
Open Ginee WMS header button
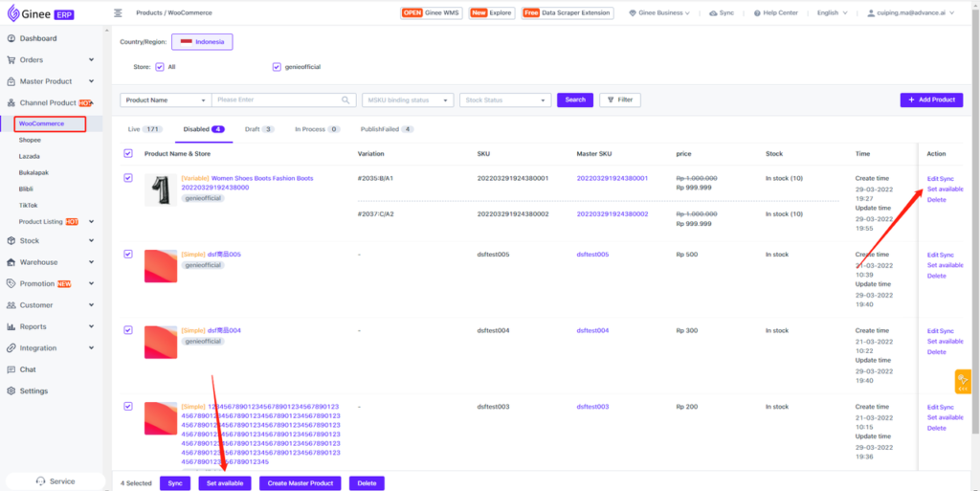pos(432,13)
